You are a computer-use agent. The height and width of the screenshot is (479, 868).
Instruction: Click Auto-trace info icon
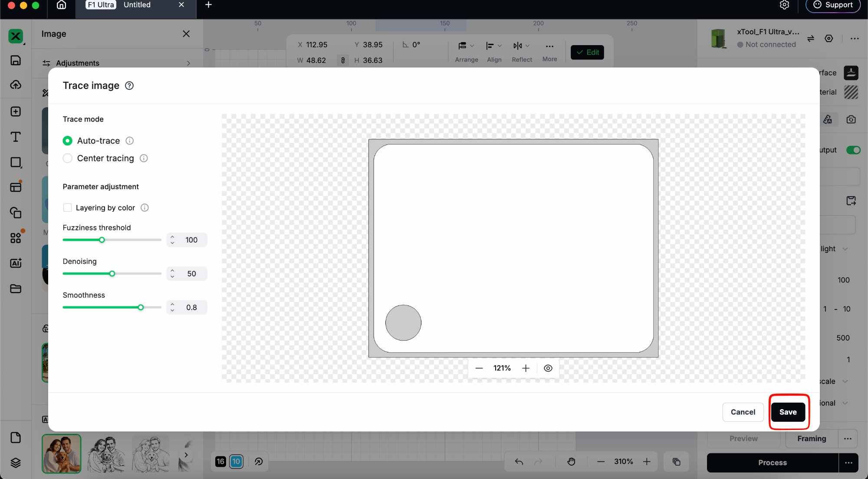click(x=129, y=141)
